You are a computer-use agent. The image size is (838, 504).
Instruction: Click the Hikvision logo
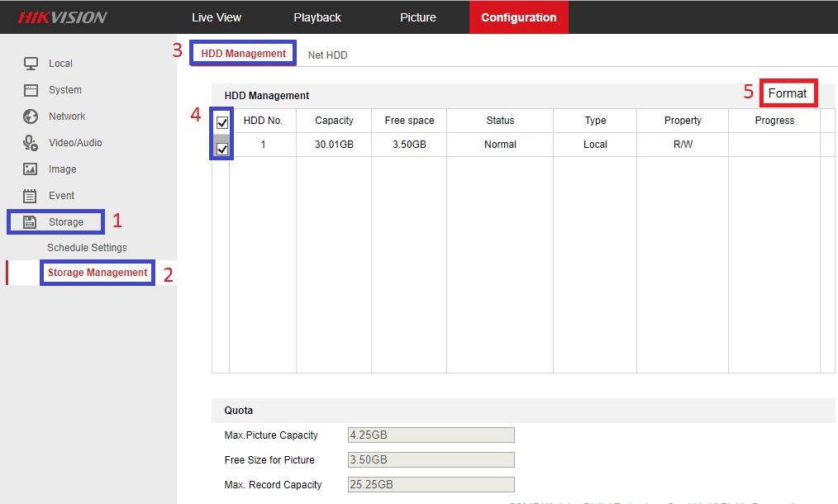coord(62,17)
